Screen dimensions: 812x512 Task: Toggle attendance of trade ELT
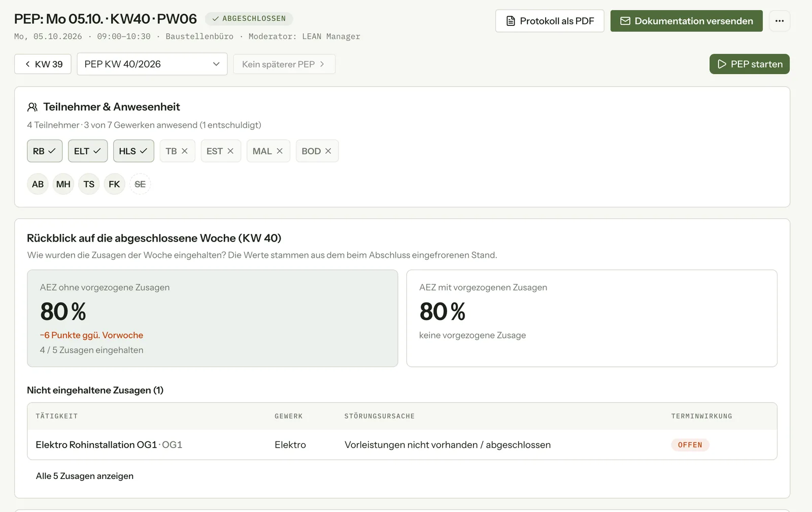(88, 151)
